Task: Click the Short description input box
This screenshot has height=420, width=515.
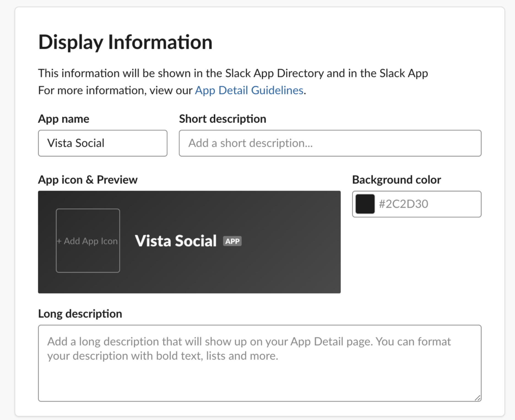Action: pos(330,143)
